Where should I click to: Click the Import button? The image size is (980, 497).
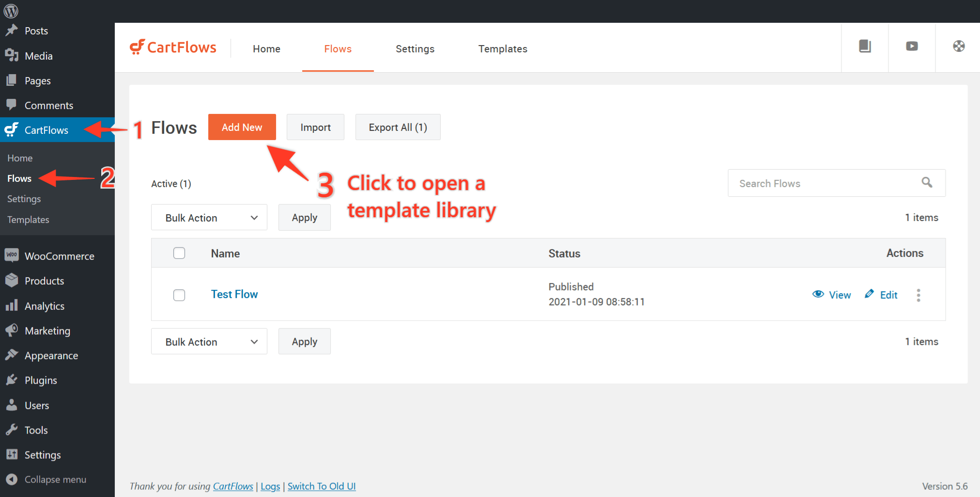315,127
